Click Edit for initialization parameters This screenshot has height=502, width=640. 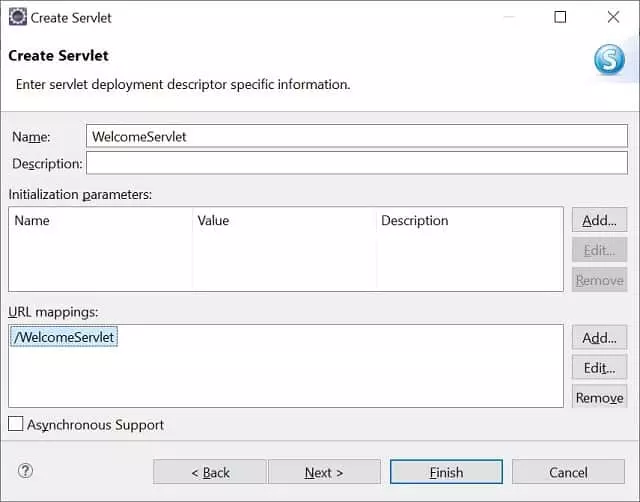click(x=599, y=250)
